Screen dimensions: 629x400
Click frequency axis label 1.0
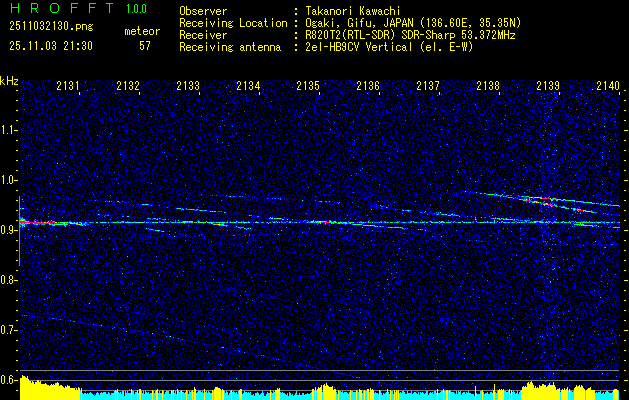8,180
